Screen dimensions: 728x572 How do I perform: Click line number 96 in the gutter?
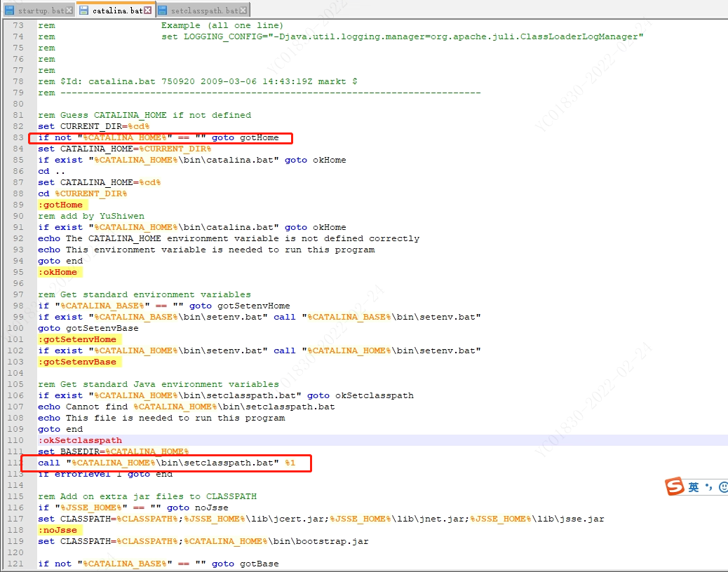18,283
